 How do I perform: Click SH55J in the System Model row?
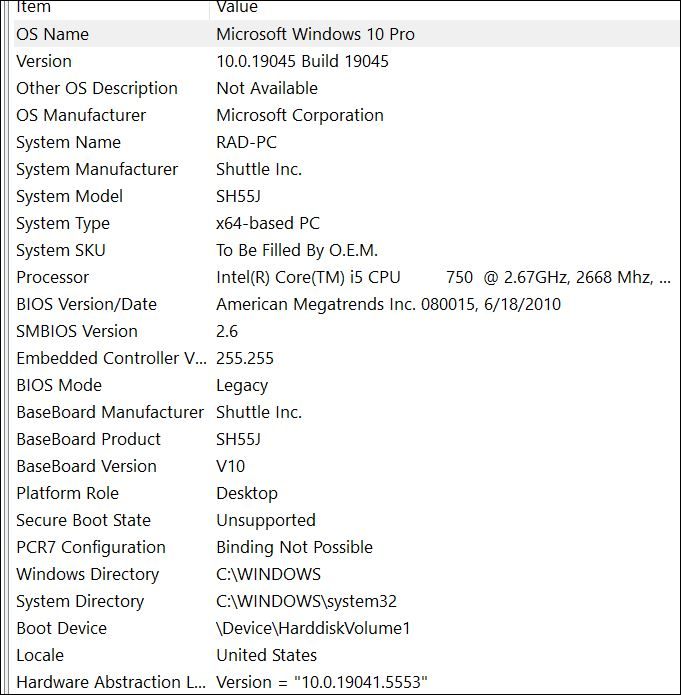coord(239,196)
